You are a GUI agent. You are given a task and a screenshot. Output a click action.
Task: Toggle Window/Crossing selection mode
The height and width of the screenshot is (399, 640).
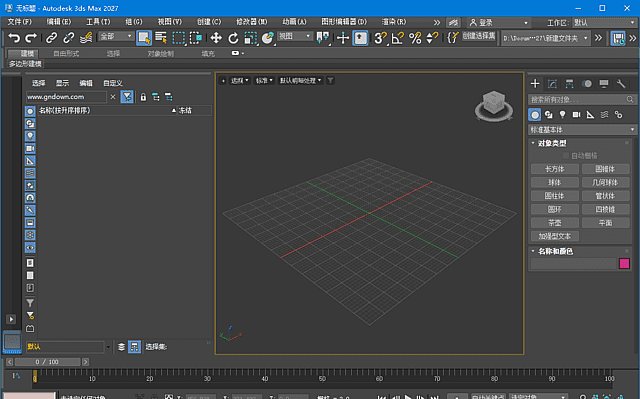click(x=196, y=38)
